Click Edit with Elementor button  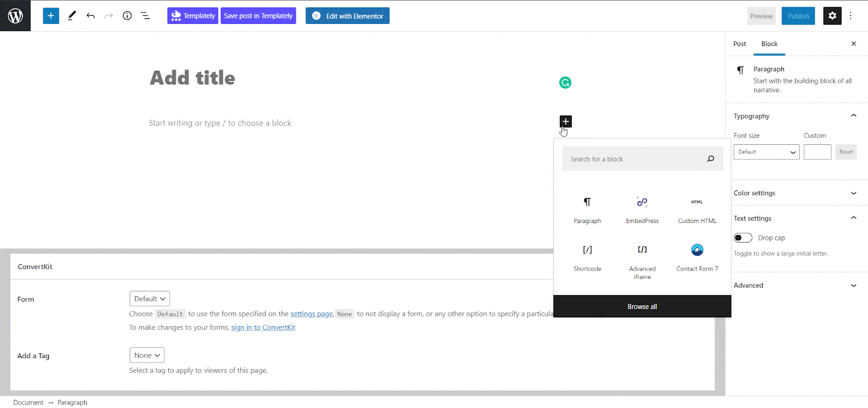(x=347, y=16)
